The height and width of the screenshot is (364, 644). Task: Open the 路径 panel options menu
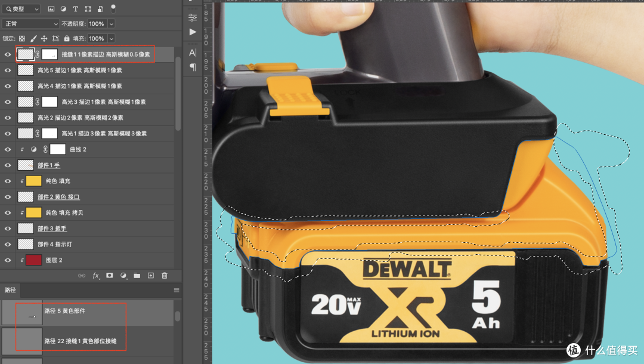tap(177, 290)
